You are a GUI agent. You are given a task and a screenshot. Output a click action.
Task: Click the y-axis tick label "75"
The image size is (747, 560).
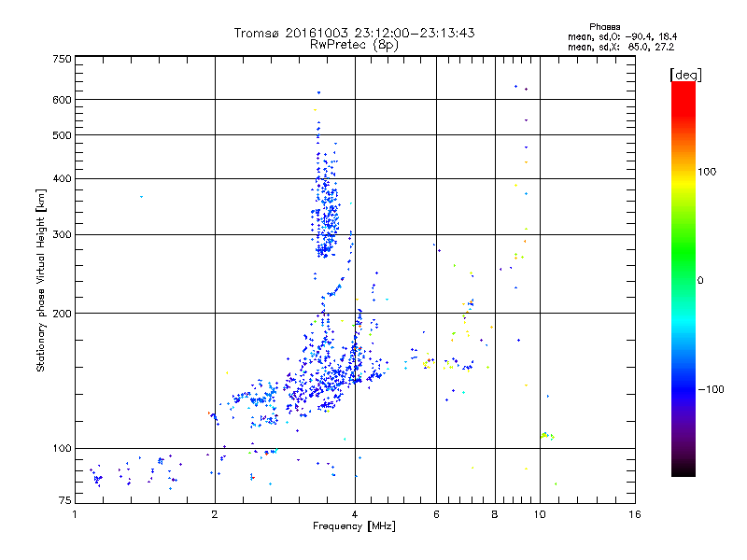pyautogui.click(x=65, y=500)
